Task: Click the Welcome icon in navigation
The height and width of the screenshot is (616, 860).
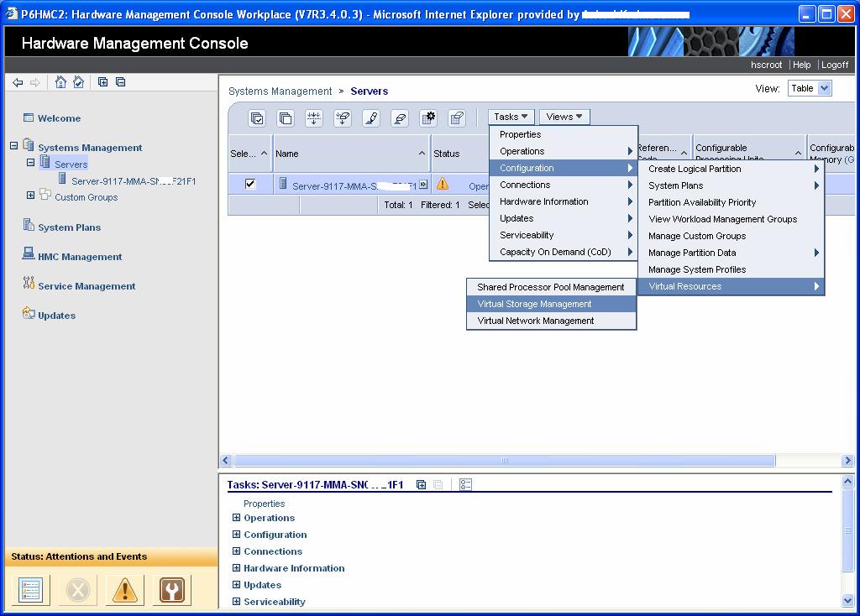Action: coord(29,117)
